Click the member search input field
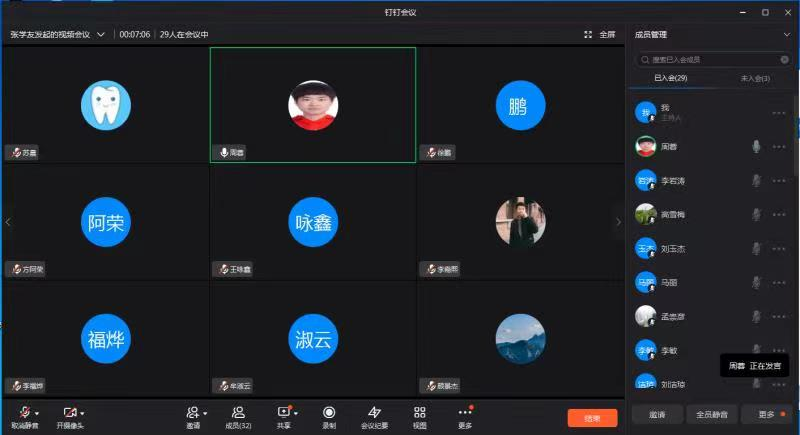 coord(713,60)
